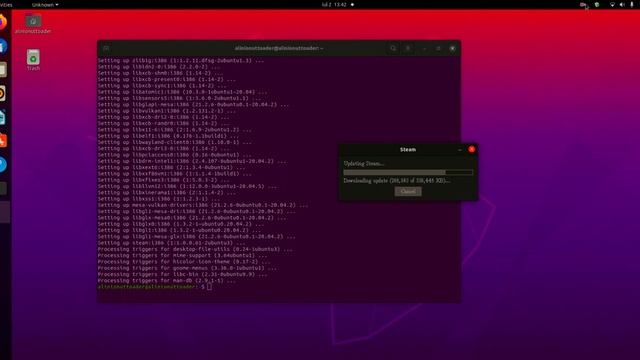Launch Rhythmbox music player from dock
The image size is (640, 360).
point(2,93)
